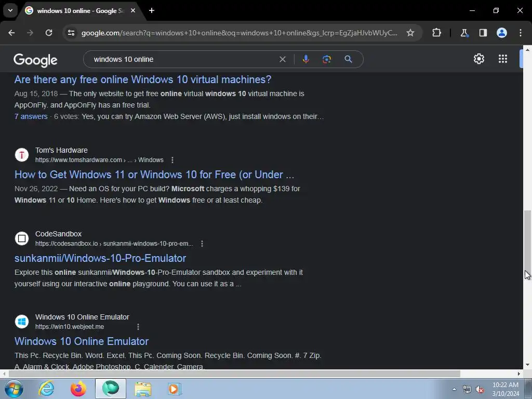532x399 pixels.
Task: Open Google search settings gear
Action: 478,59
